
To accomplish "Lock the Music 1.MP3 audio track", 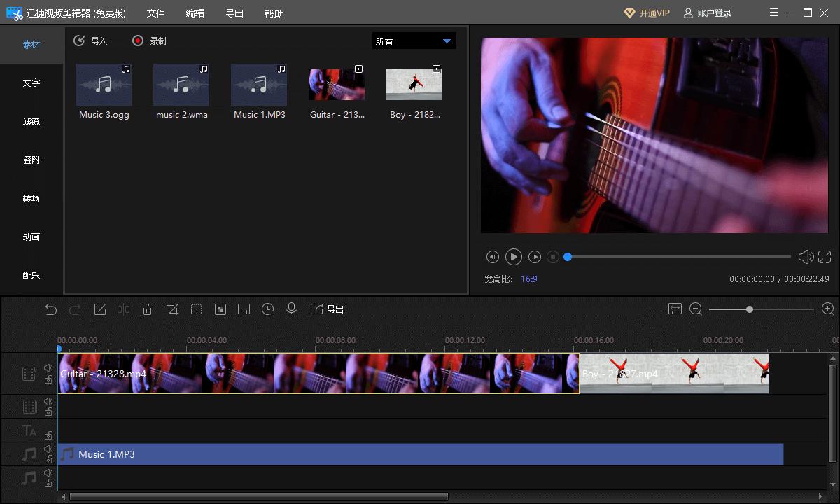I will pyautogui.click(x=48, y=460).
